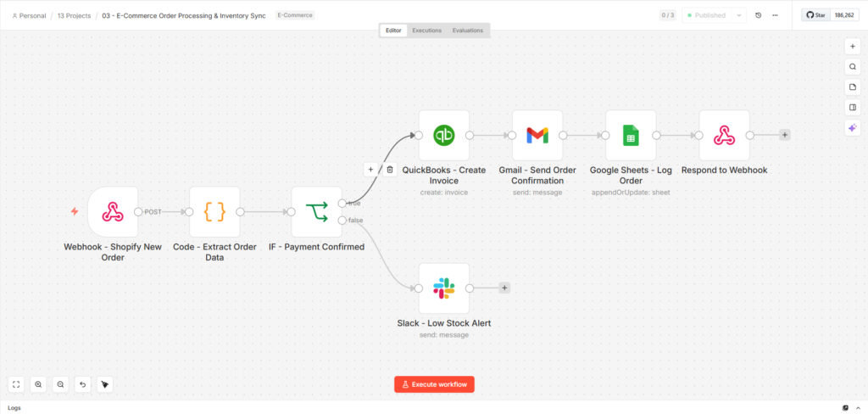Screen dimensions: 868x414
Task: Add node after Slack Low Stock Alert
Action: click(x=504, y=288)
